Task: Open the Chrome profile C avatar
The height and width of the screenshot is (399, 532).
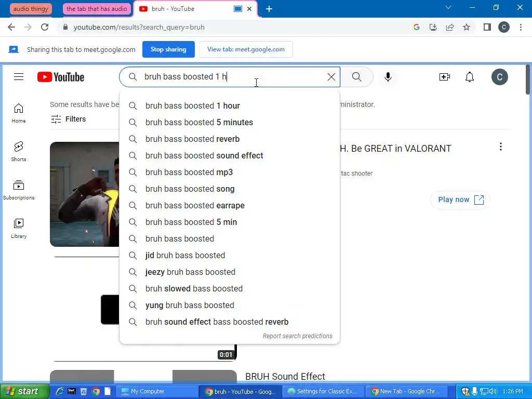Action: click(x=504, y=27)
